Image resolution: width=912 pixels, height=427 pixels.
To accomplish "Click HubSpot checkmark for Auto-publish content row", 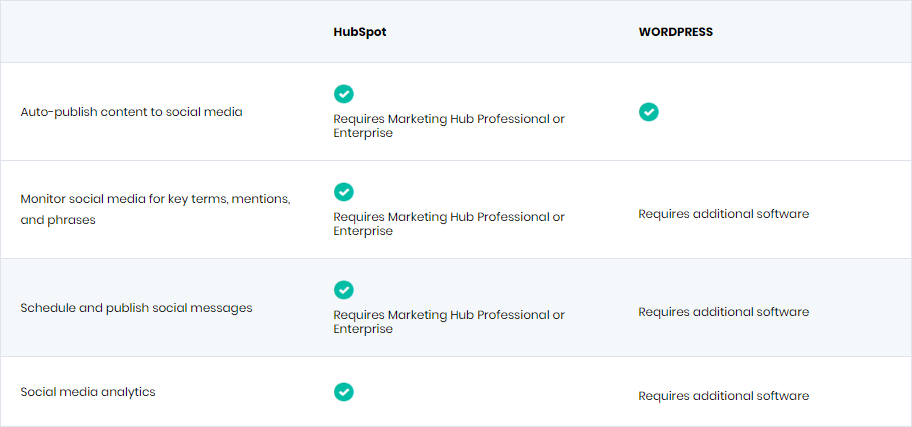I will coord(343,94).
